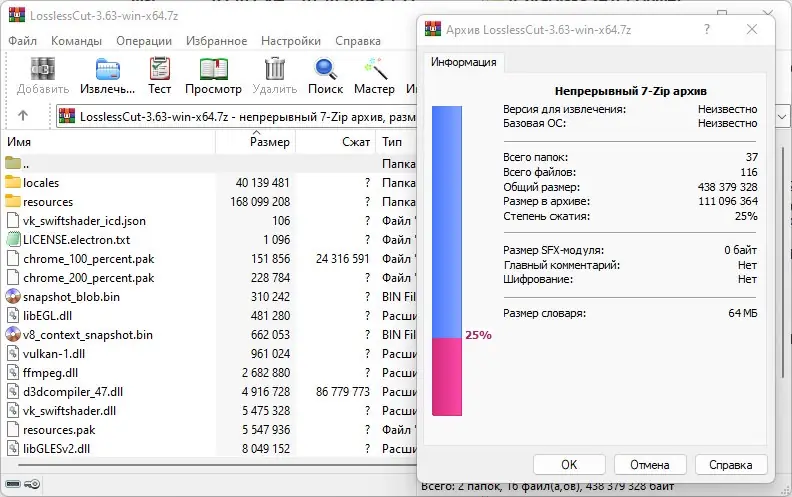Click the disk icon in status bar

coord(13,484)
